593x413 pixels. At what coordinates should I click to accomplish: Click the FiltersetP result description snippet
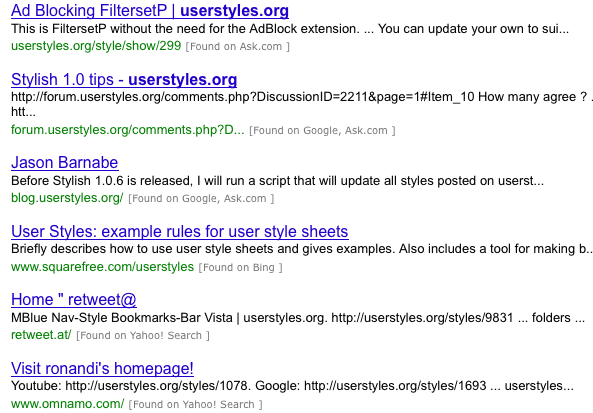click(290, 29)
